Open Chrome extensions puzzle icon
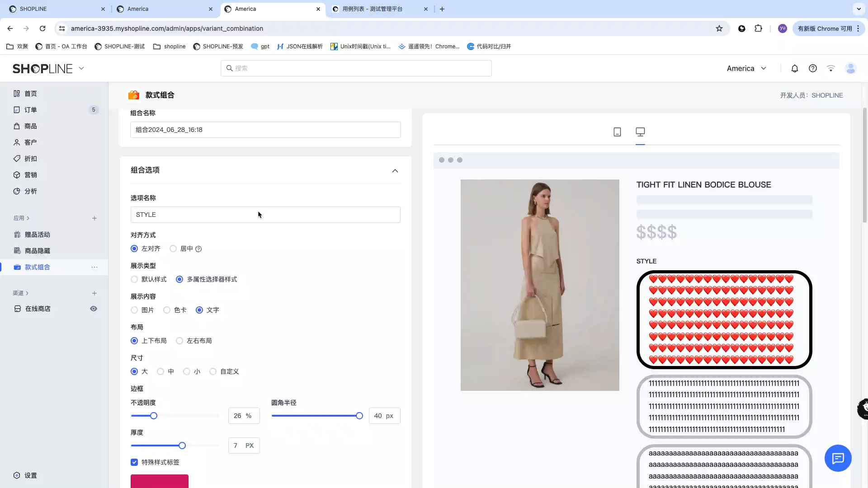The width and height of the screenshot is (868, 488). click(x=759, y=28)
